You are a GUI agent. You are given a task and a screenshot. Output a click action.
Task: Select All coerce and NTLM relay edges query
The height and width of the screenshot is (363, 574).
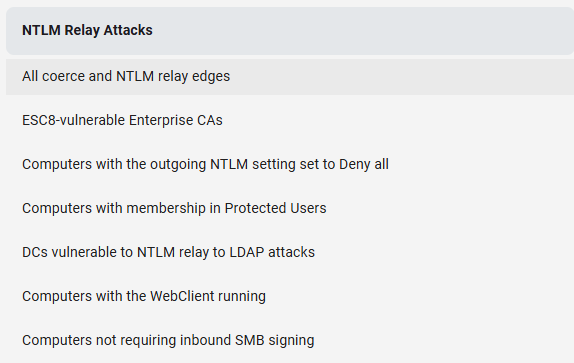(290, 76)
